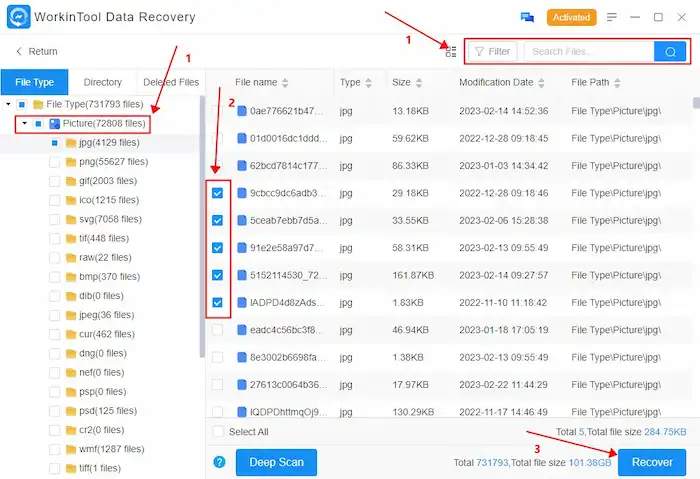
Task: Collapse the Picture tree node
Action: [x=25, y=123]
